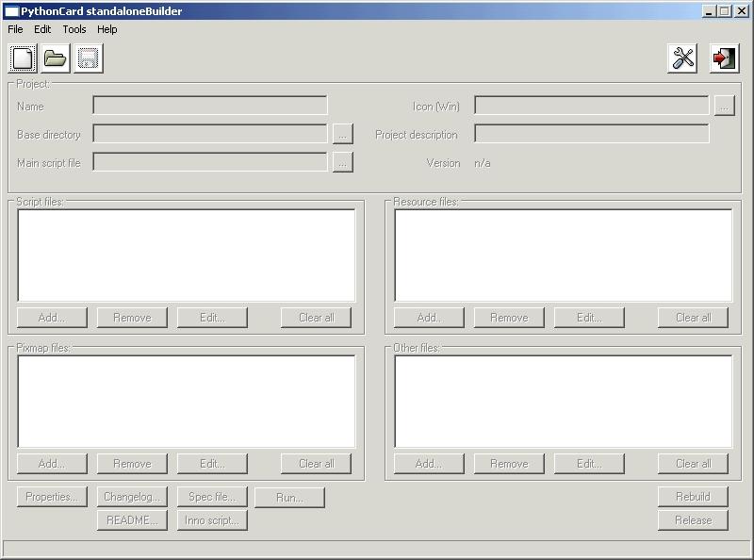754x560 pixels.
Task: Click Remove under Other files
Action: 509,464
